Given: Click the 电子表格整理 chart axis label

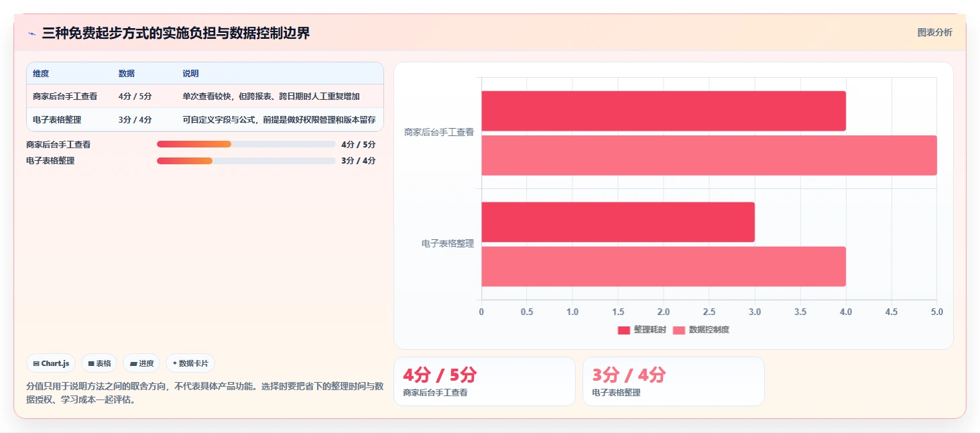Looking at the screenshot, I should click(448, 244).
